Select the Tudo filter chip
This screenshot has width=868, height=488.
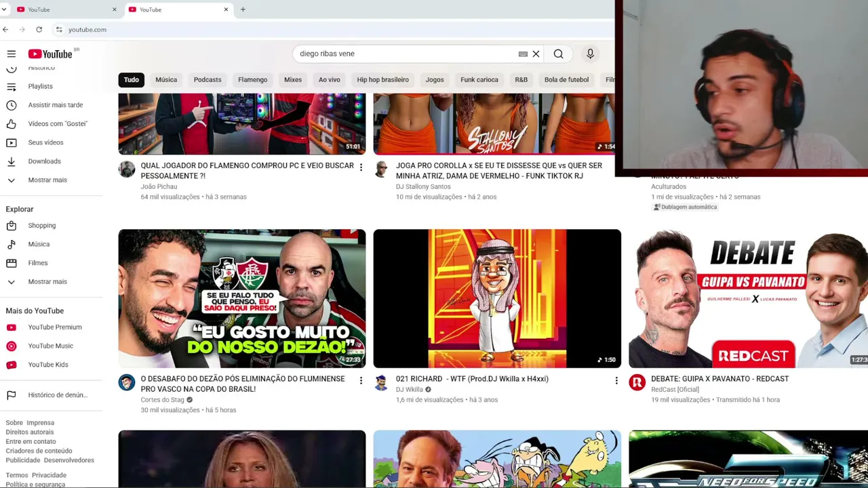(x=131, y=79)
